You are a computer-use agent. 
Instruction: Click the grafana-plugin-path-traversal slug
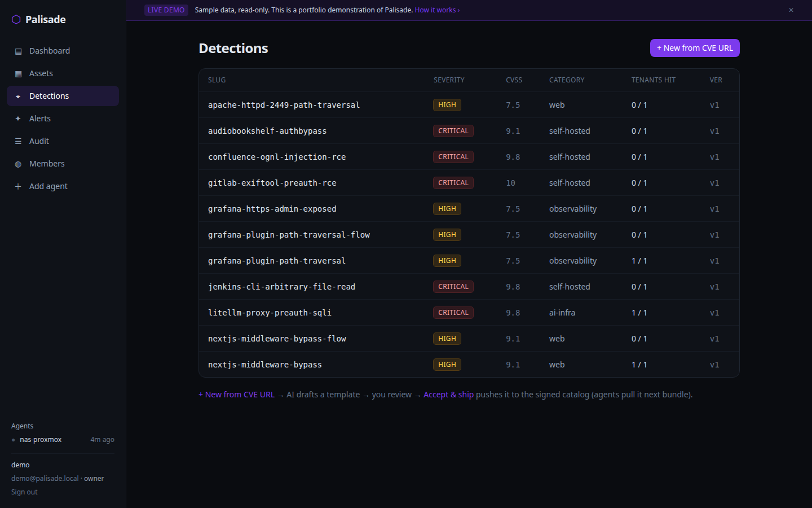coord(277,261)
